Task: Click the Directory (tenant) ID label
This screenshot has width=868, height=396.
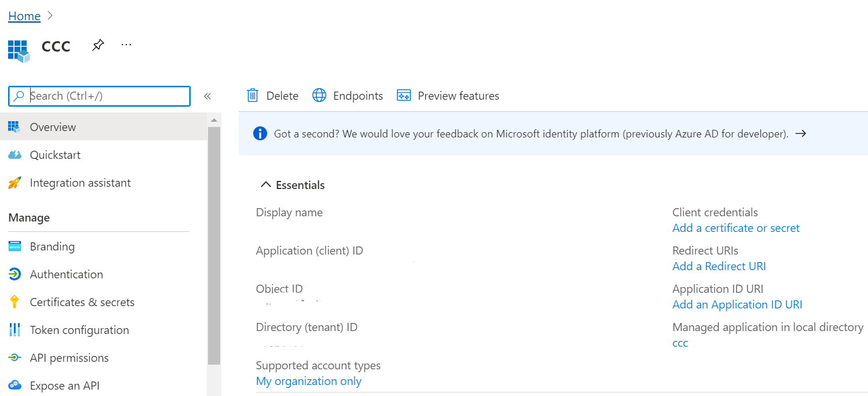Action: (x=307, y=327)
